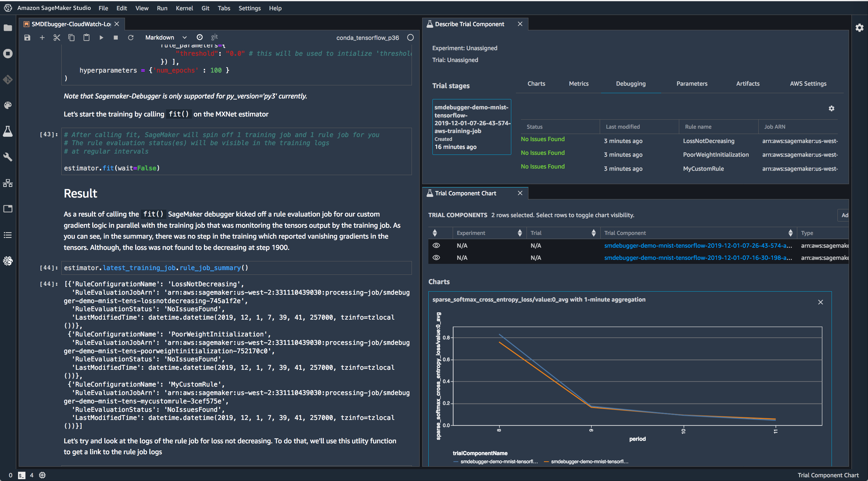The height and width of the screenshot is (481, 868).
Task: Sort by the Trial Component column arrows
Action: pos(790,233)
